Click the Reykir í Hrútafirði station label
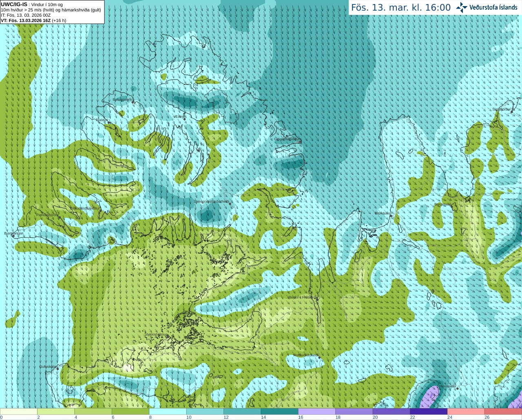Screen dimensions: 522x420 pos(302,297)
